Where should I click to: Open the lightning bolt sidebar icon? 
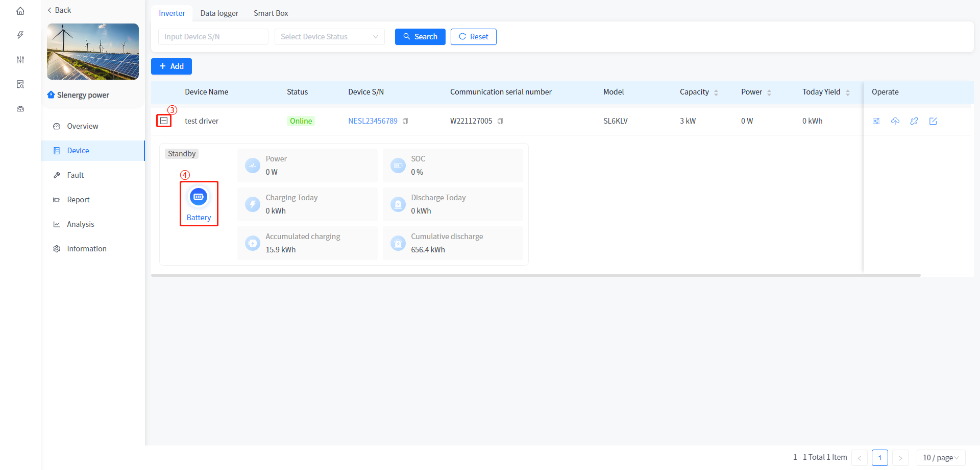click(x=20, y=35)
